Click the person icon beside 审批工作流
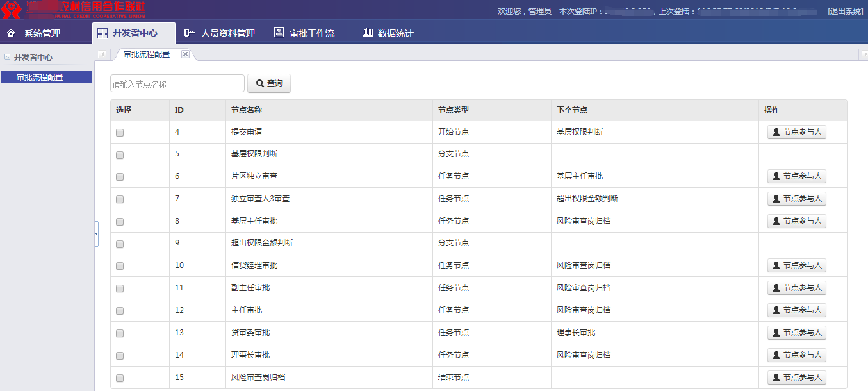Viewport: 868px width, 391px height. 279,33
